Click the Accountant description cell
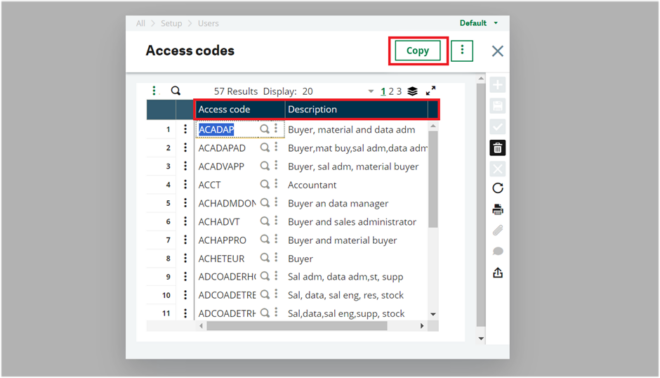The height and width of the screenshot is (378, 660). click(312, 185)
